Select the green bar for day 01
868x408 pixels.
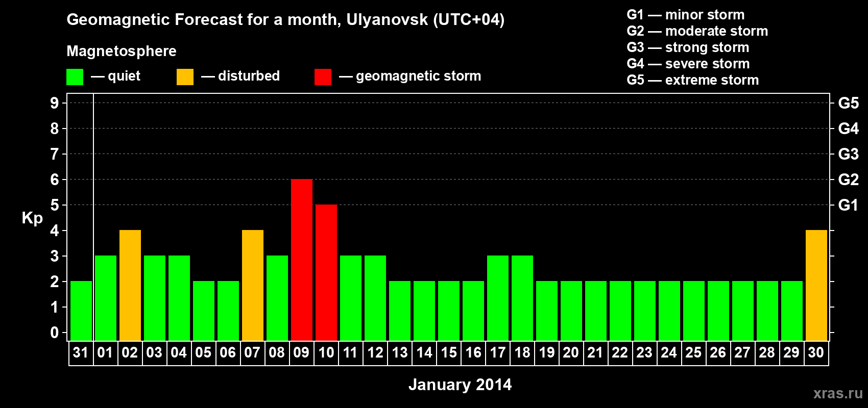106,298
